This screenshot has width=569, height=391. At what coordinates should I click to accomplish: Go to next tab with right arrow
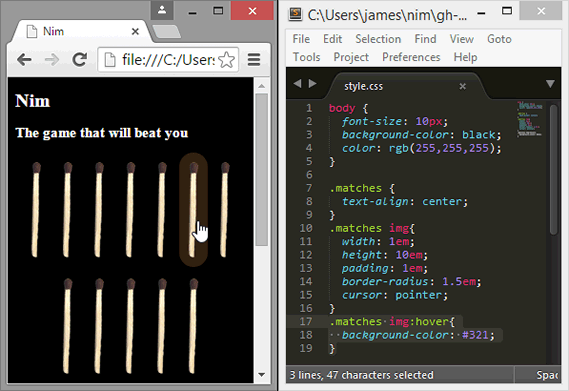pyautogui.click(x=312, y=84)
